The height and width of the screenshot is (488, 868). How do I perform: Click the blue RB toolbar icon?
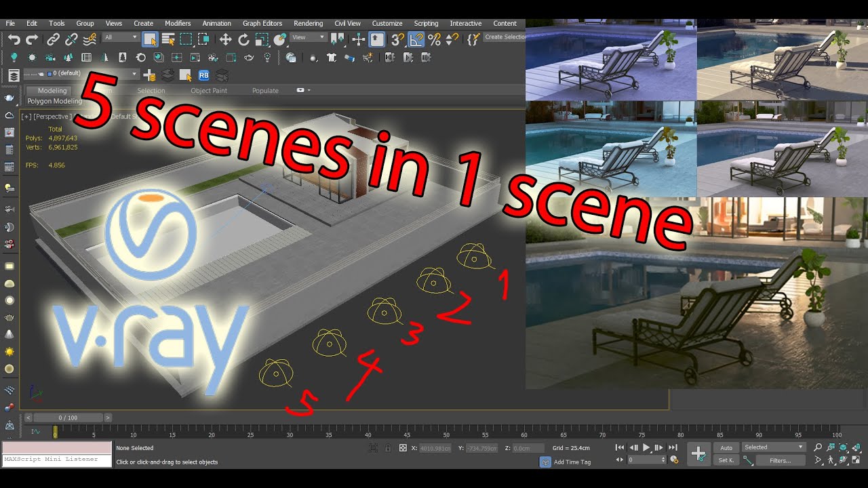point(203,75)
